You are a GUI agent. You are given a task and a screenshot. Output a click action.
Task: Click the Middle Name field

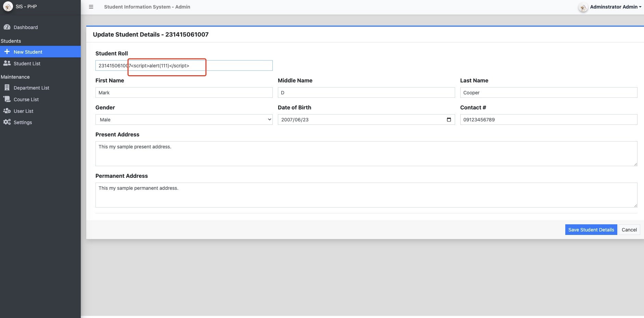366,93
